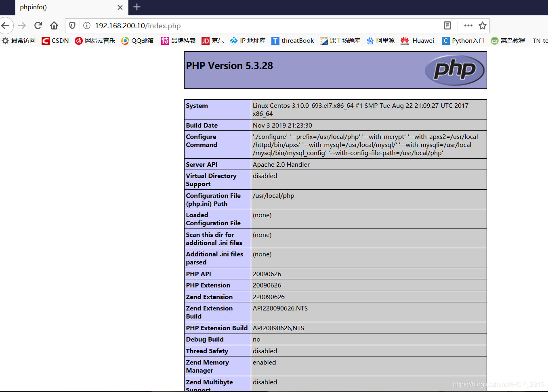548x392 pixels.
Task: Show site information icon in address bar
Action: (86, 25)
